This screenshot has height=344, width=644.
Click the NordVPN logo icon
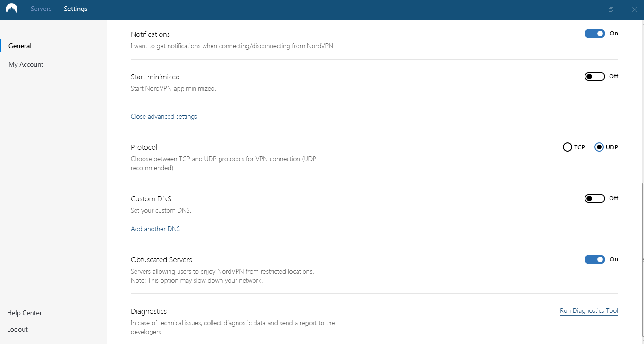coord(11,9)
